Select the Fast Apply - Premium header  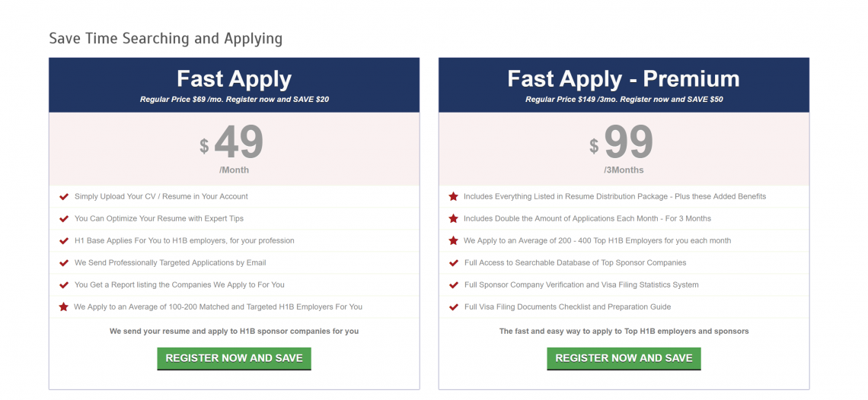(x=624, y=85)
